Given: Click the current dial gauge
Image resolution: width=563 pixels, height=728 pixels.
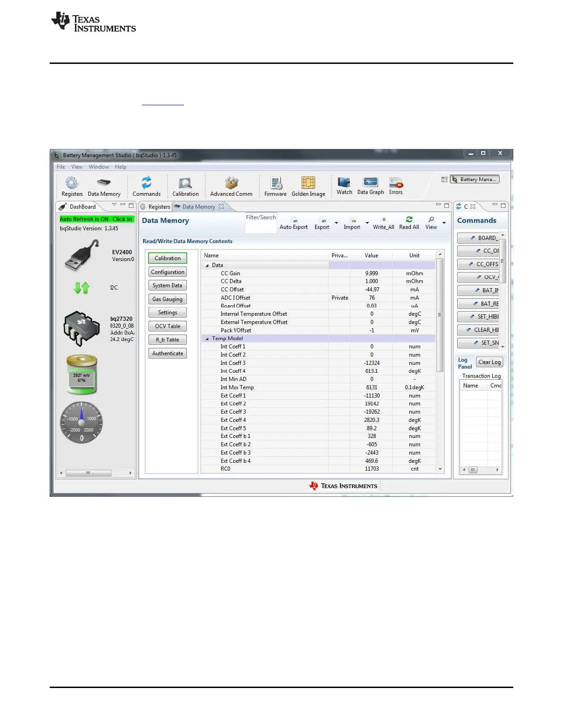Looking at the screenshot, I should [x=81, y=422].
